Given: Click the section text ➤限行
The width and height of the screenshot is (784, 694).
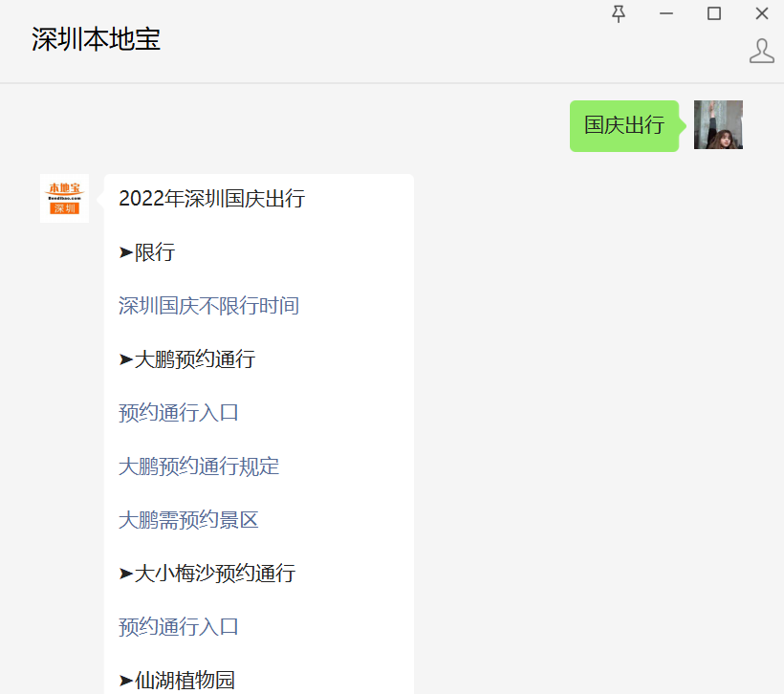Looking at the screenshot, I should 147,252.
